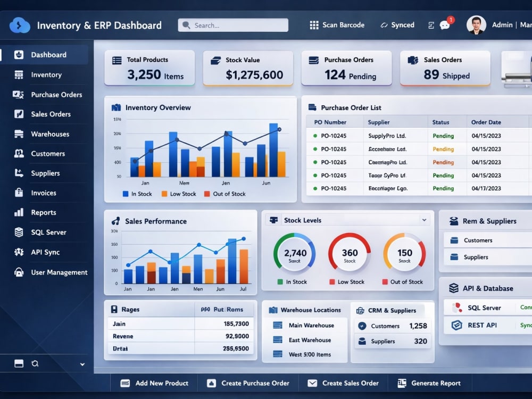Expand the sidebar bottom chevron
This screenshot has height=399, width=532.
pos(82,364)
